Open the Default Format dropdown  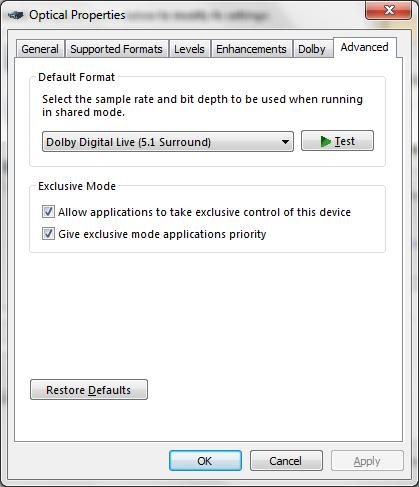(x=168, y=142)
